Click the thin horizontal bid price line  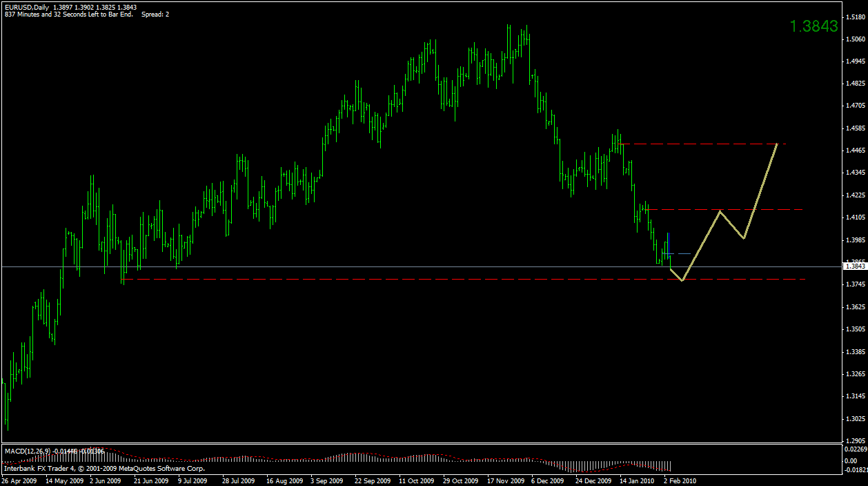click(345, 265)
